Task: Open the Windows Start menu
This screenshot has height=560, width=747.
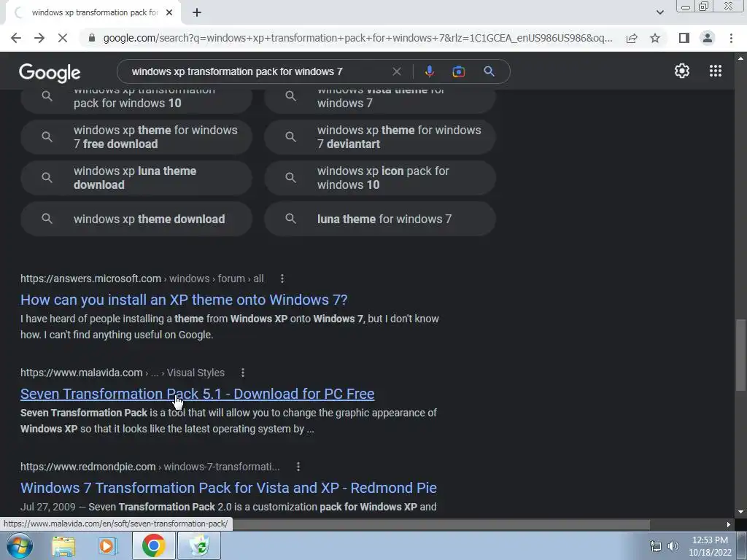Action: [19, 545]
